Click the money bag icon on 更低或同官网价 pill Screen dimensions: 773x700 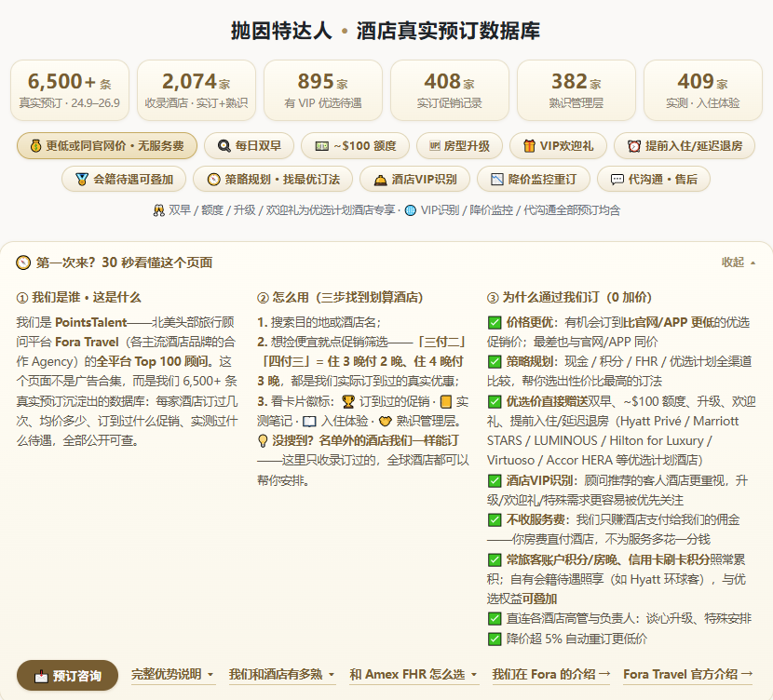(x=35, y=146)
